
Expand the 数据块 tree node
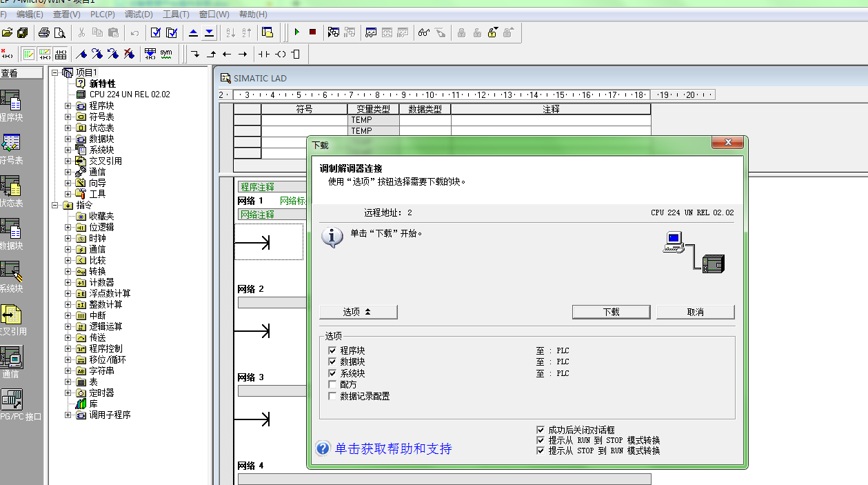pyautogui.click(x=68, y=139)
